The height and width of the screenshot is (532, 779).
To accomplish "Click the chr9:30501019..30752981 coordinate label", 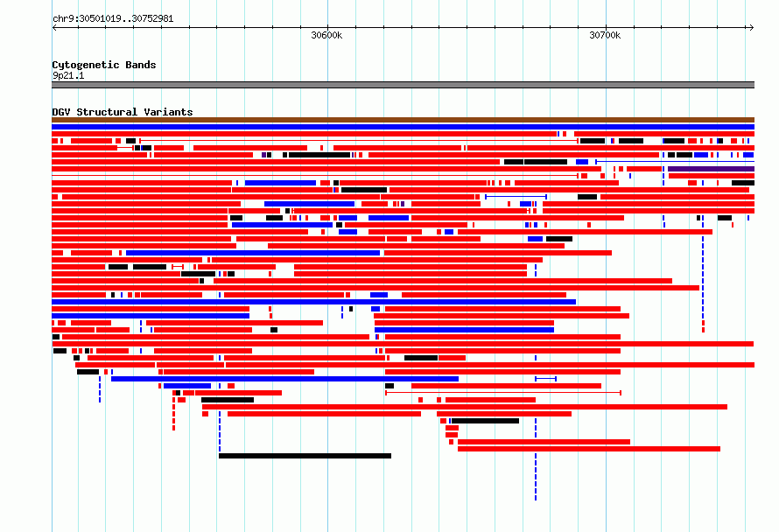I will [113, 19].
